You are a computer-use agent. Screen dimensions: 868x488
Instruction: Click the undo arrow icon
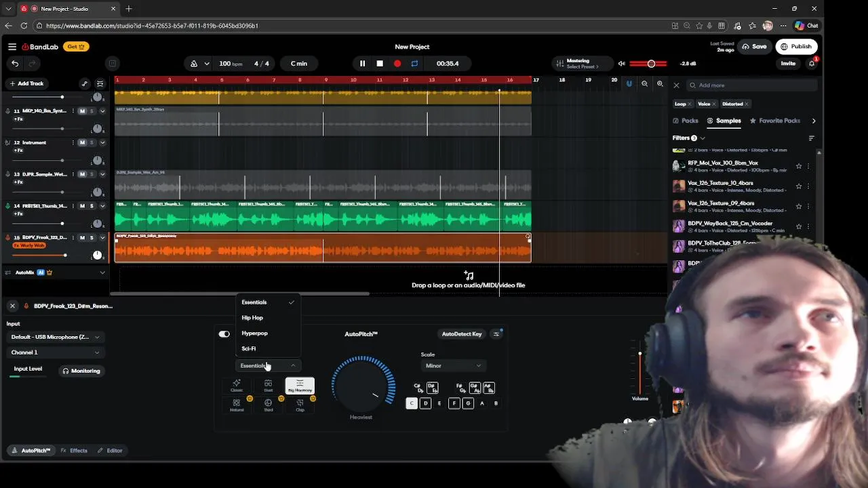(15, 64)
